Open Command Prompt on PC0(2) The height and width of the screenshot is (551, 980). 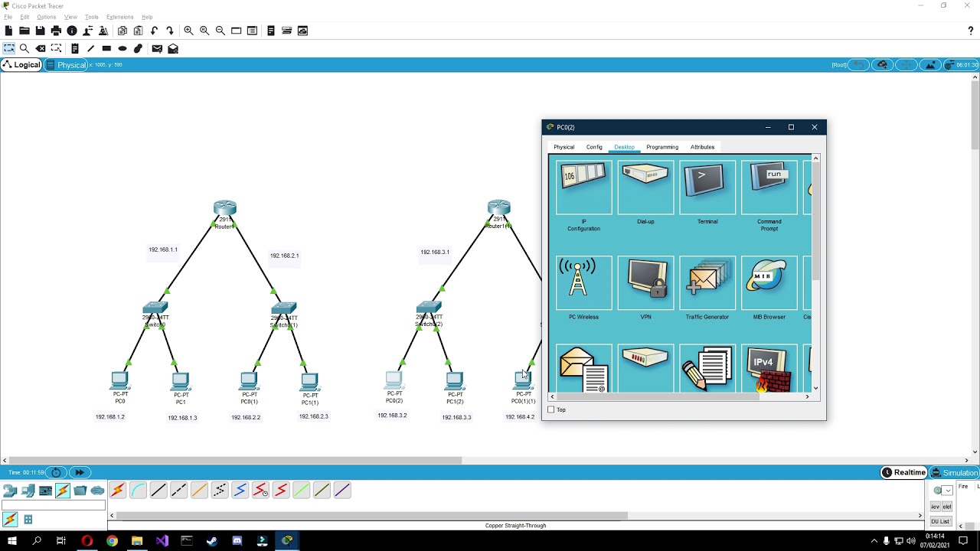[769, 187]
